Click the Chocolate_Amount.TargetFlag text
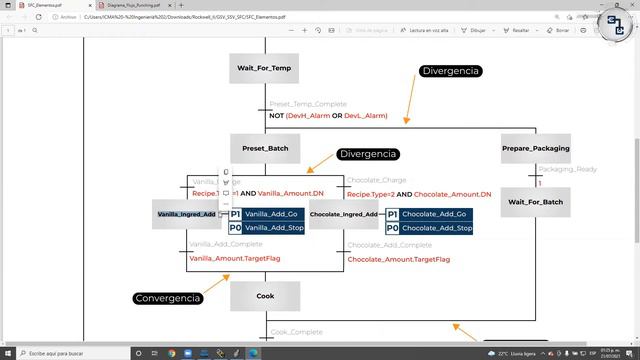 (x=399, y=260)
